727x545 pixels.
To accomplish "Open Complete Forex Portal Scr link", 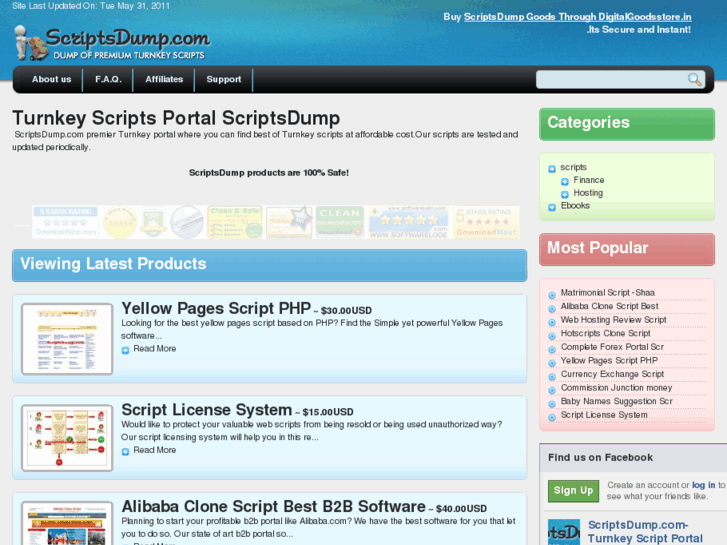I will click(x=612, y=347).
